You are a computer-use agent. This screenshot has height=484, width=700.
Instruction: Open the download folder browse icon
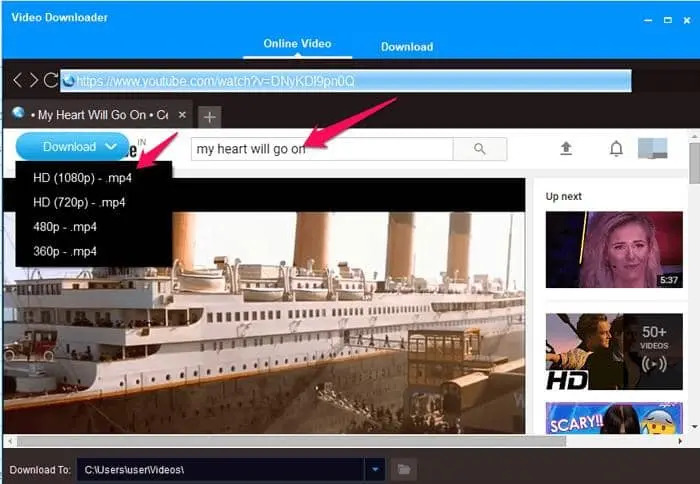click(x=402, y=469)
